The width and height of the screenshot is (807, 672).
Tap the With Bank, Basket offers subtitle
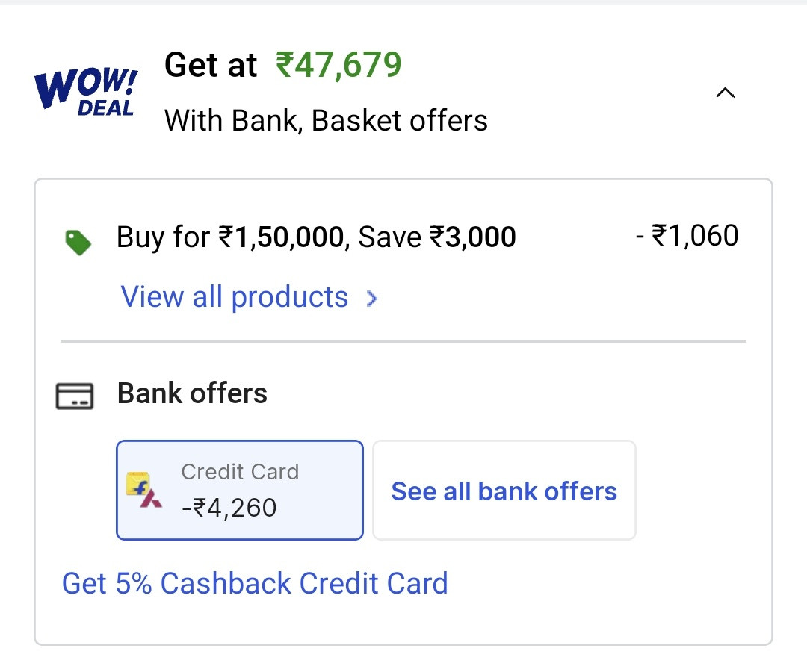(326, 120)
